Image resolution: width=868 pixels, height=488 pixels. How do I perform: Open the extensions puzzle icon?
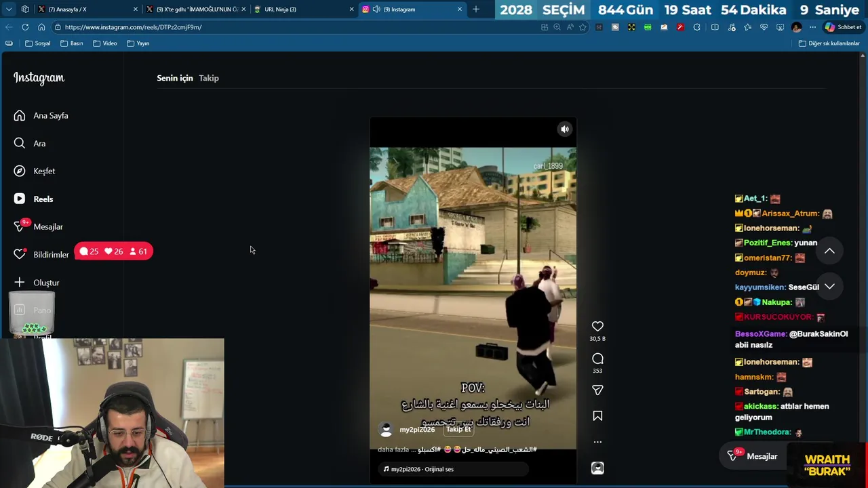(696, 27)
